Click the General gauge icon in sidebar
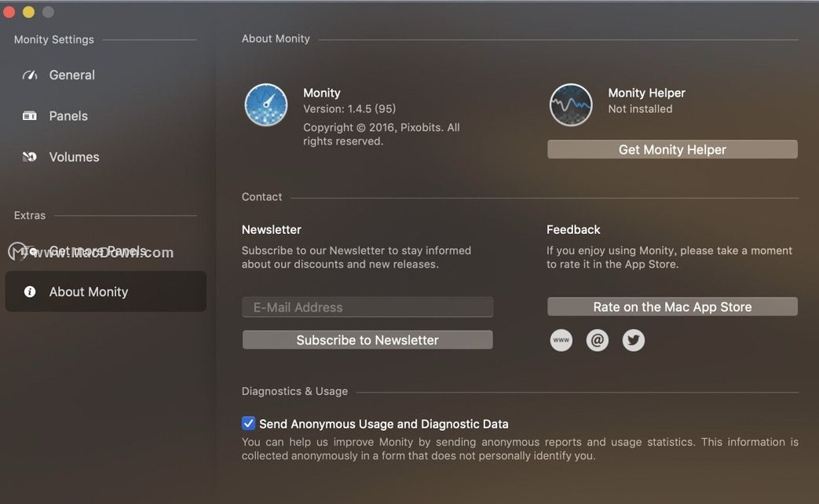This screenshot has height=504, width=819. 30,75
